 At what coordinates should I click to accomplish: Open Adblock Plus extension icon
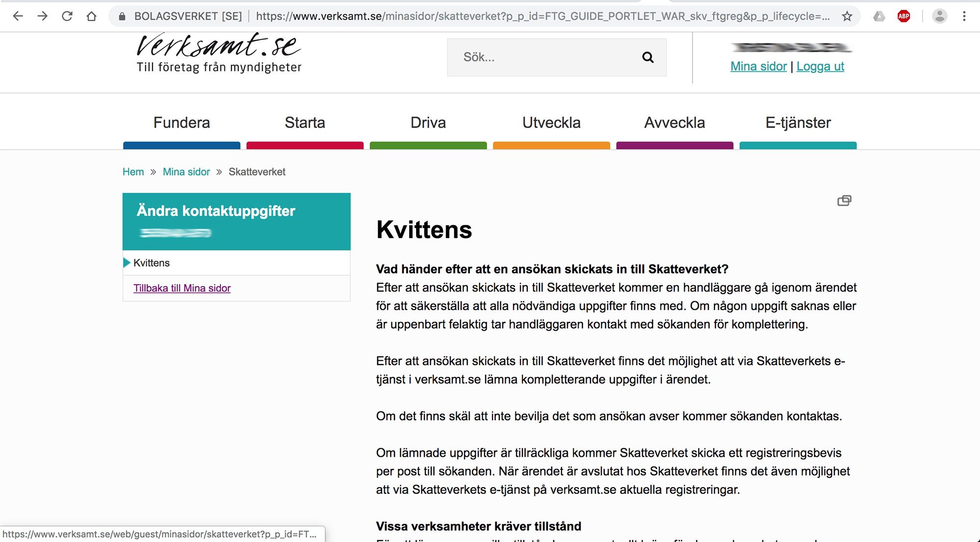click(904, 16)
